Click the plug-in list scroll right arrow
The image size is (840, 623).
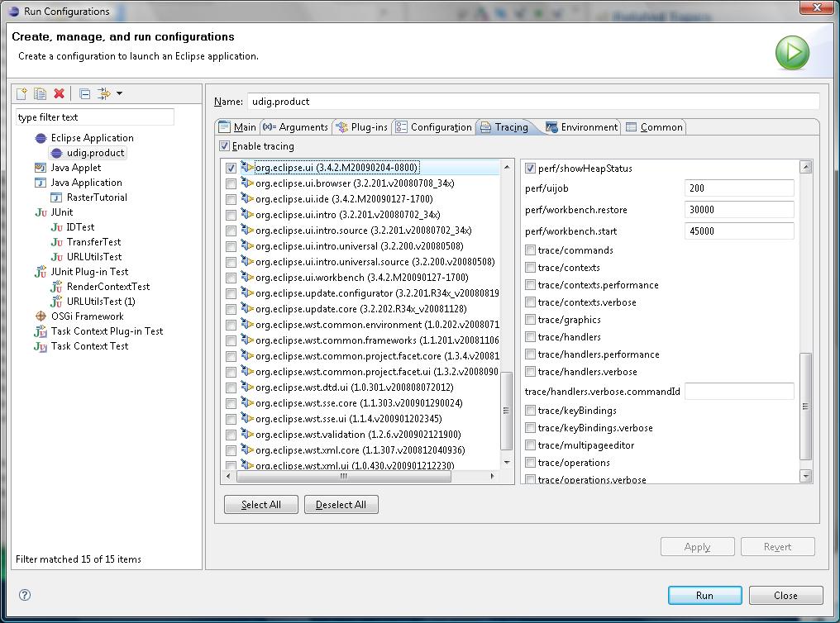(492, 476)
